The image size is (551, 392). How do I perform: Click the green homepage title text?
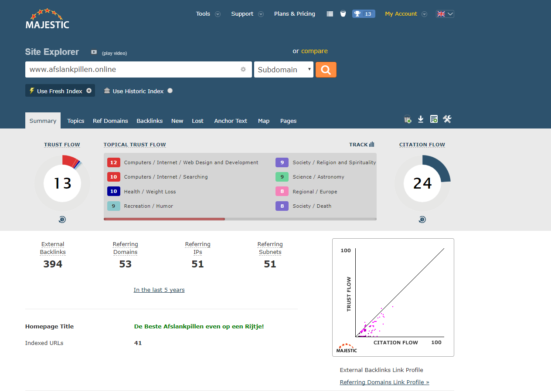(x=199, y=326)
